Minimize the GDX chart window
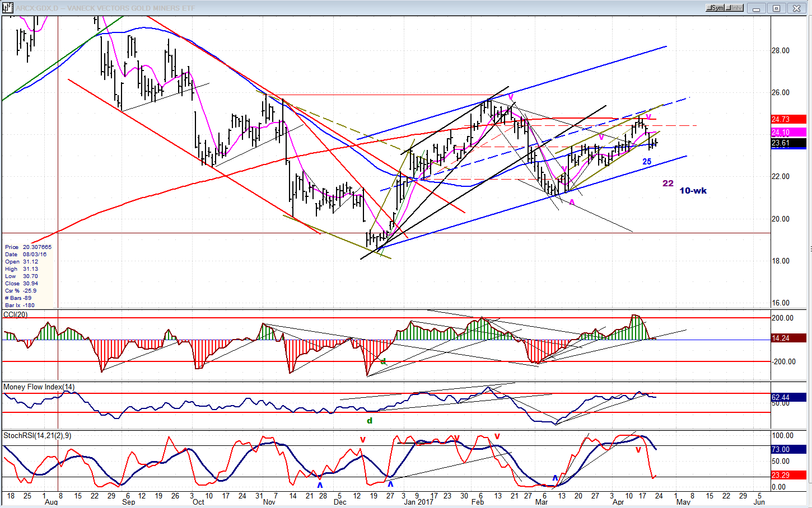Image resolution: width=812 pixels, height=508 pixels. [757, 8]
